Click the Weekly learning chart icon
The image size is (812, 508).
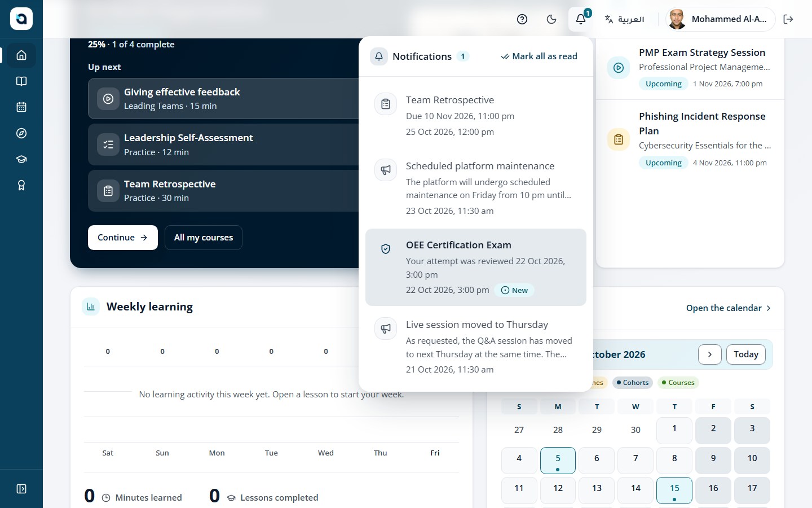[91, 306]
